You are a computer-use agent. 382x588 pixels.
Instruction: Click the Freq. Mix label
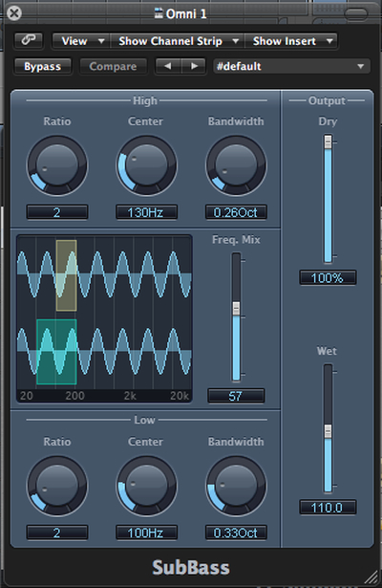point(236,240)
